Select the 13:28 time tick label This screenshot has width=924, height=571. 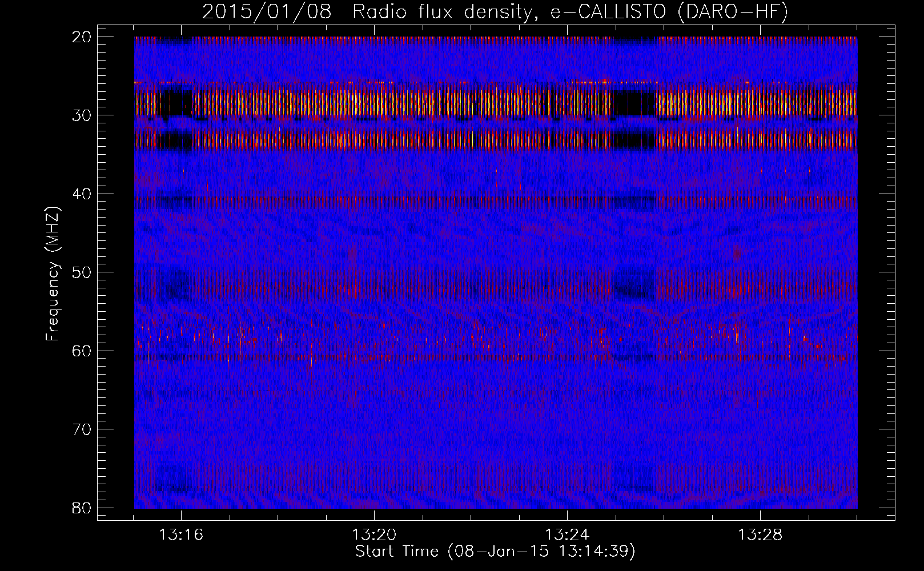(x=760, y=535)
